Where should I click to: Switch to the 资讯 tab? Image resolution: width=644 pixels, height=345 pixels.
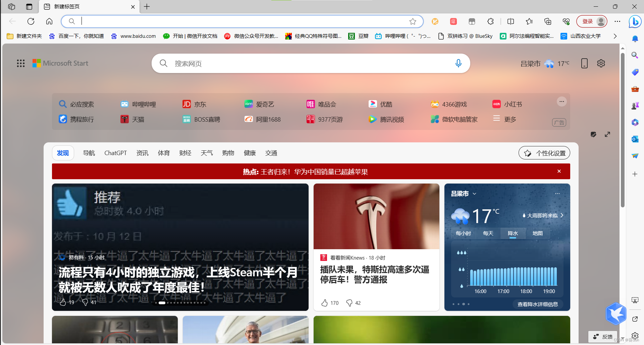tap(142, 153)
